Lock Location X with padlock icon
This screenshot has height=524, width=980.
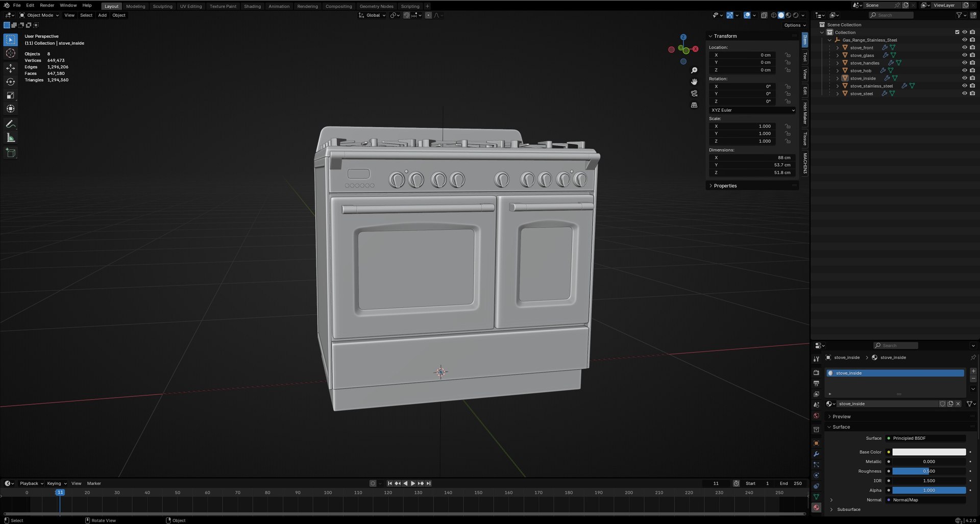(x=788, y=55)
